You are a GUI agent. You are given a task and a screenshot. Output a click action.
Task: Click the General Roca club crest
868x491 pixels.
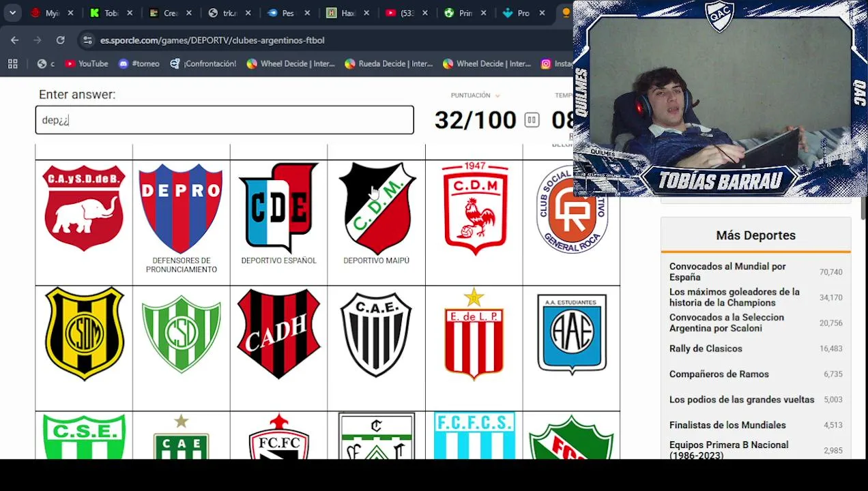[x=571, y=209]
